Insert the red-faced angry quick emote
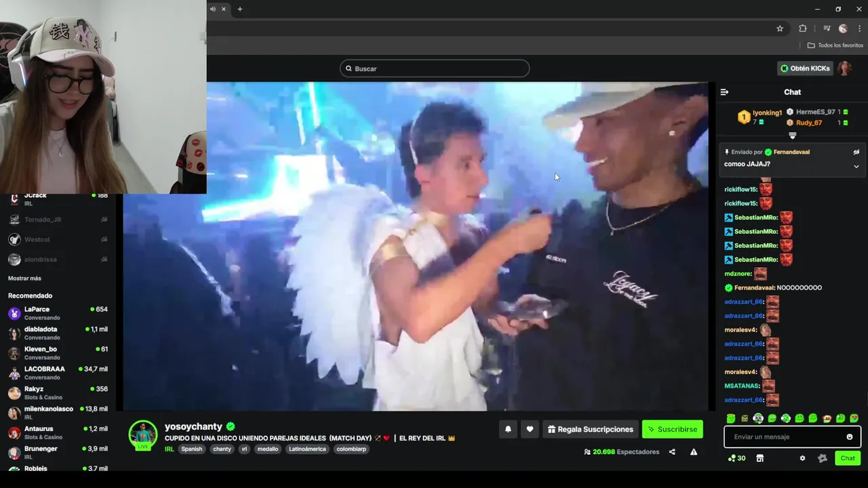Viewport: 868px width, 488px height. point(827,418)
